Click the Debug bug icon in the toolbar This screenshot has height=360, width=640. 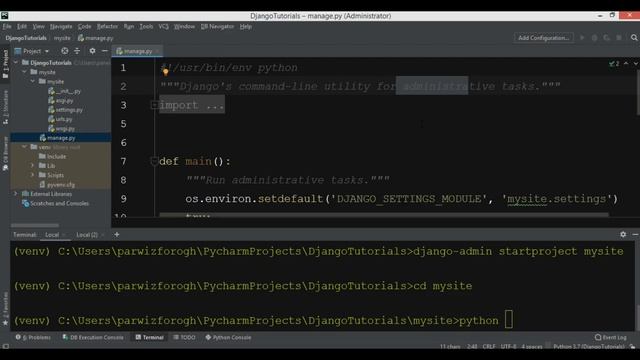pyautogui.click(x=594, y=38)
